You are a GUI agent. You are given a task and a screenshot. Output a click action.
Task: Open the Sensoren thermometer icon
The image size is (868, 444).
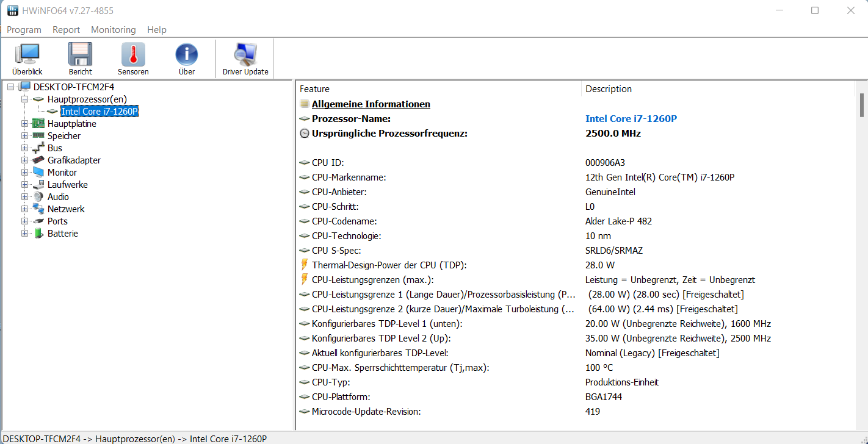[133, 59]
